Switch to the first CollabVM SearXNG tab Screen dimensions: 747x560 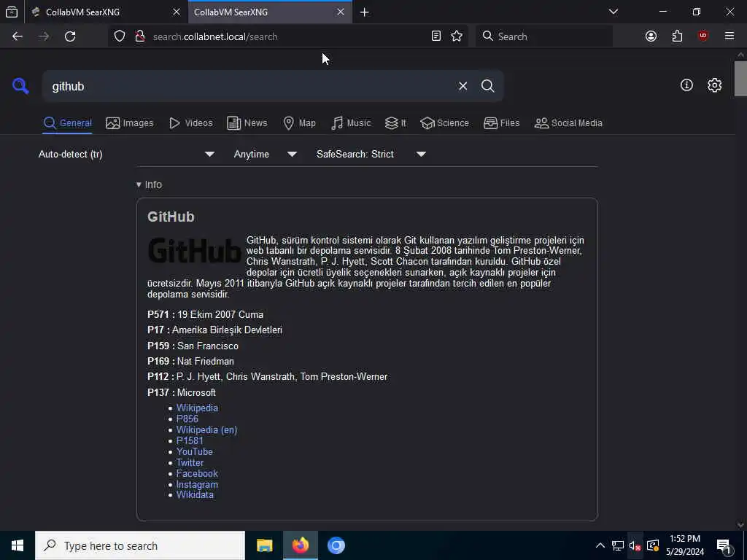106,12
